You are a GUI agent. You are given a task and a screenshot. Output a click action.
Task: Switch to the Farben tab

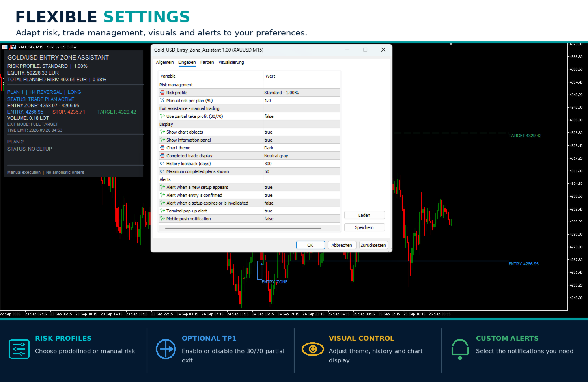[x=207, y=62]
